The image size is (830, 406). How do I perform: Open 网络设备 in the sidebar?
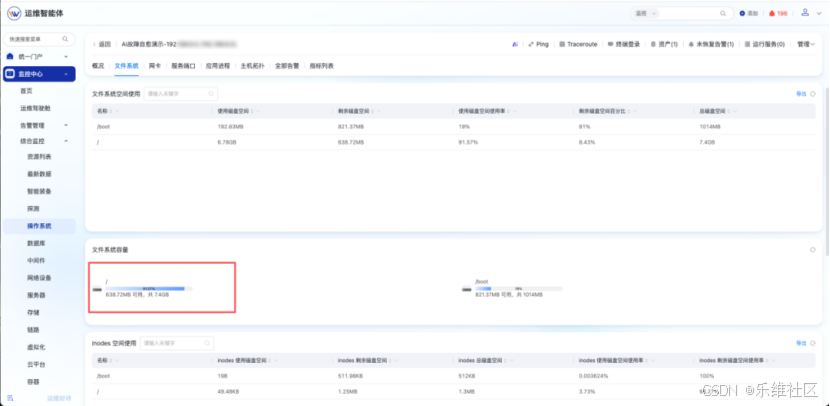point(39,278)
